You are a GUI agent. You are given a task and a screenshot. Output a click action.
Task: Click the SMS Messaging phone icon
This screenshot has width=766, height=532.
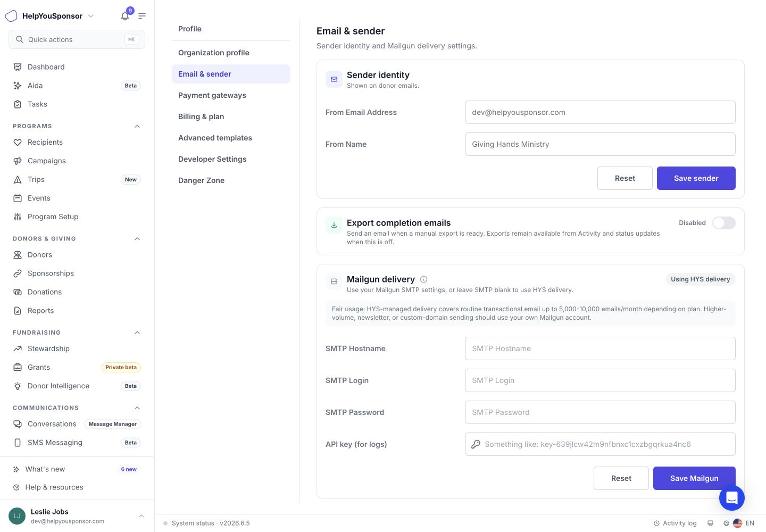(x=18, y=443)
